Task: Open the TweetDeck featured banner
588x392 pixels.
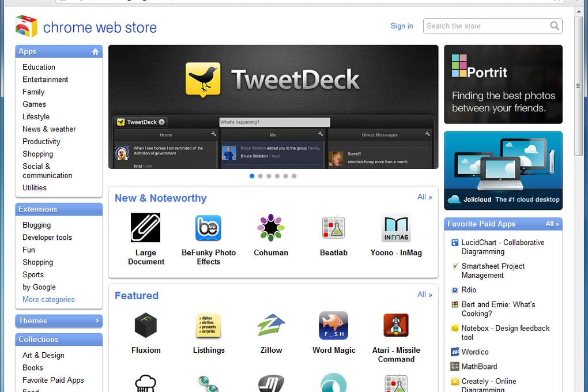Action: click(x=273, y=107)
